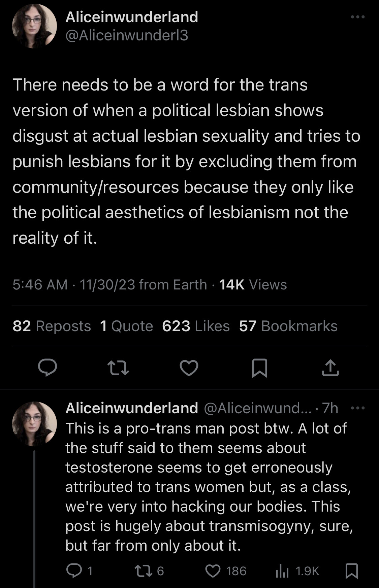Repost the follow-up reply tweet
Screen dimensions: 379x588
coord(140,571)
